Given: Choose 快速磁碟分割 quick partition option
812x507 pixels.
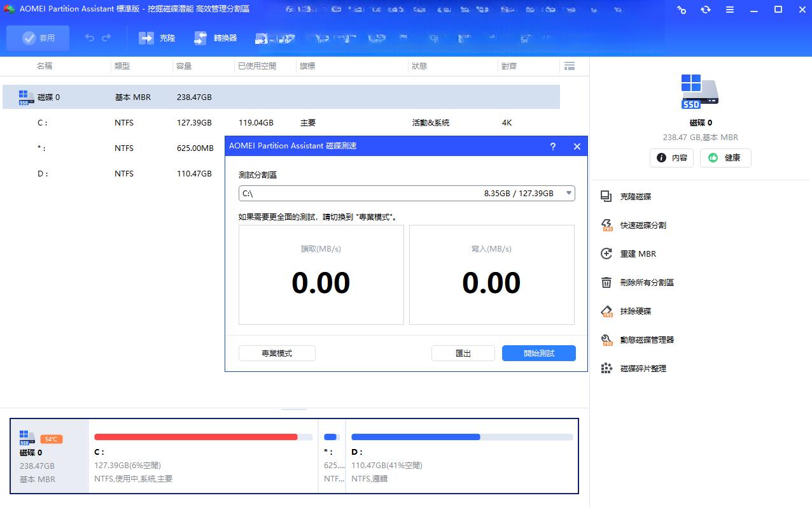Looking at the screenshot, I should 643,225.
